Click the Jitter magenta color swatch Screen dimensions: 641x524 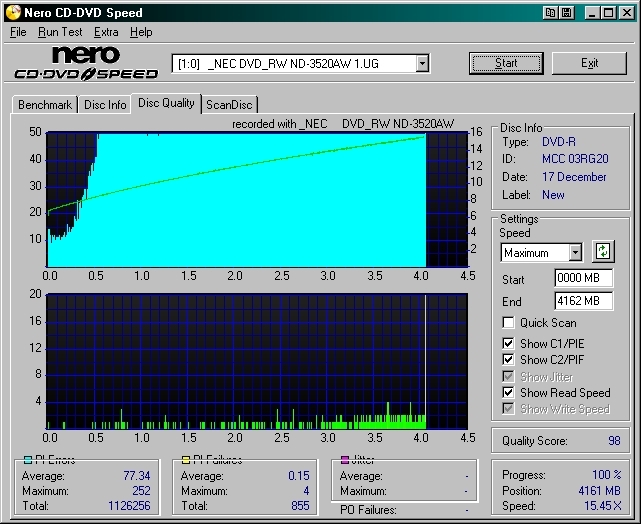click(x=345, y=460)
